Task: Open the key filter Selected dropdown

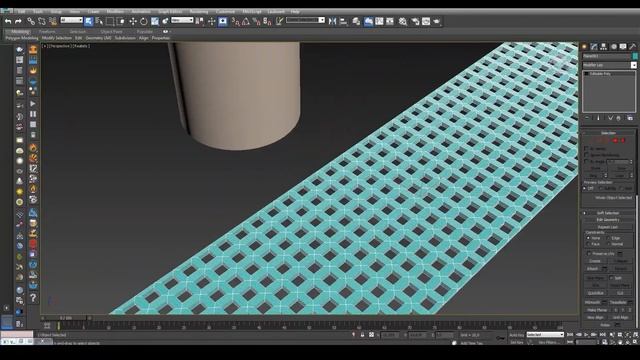Action: tap(545, 335)
